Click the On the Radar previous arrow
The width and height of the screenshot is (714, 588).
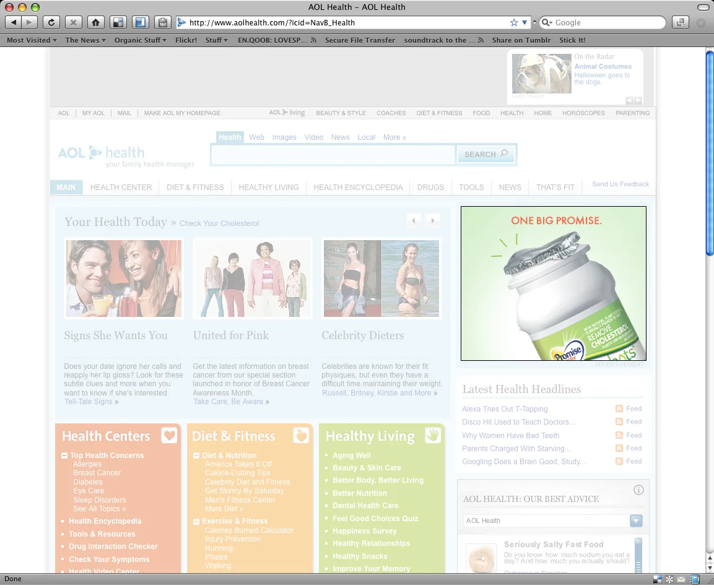[x=629, y=100]
